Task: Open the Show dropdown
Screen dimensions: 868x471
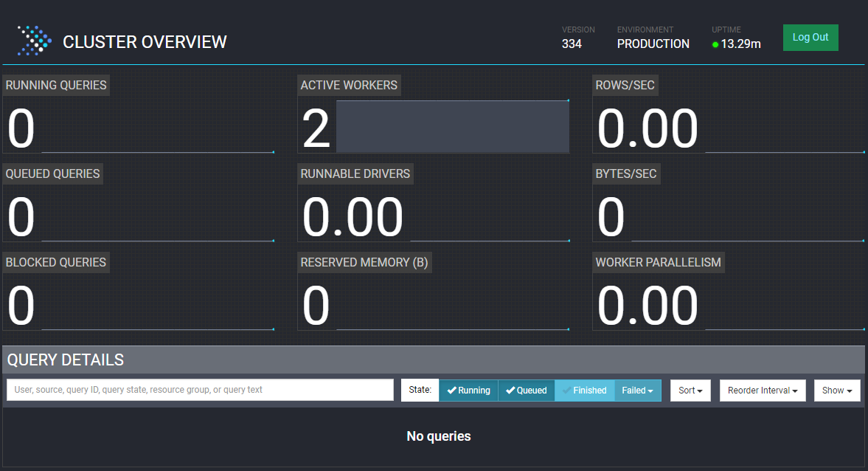Action: [x=836, y=390]
